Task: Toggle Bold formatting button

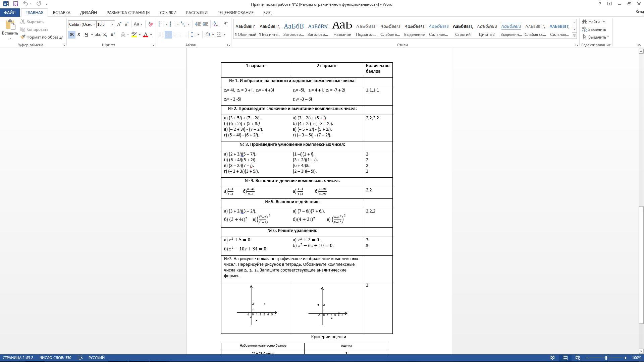Action: click(71, 35)
